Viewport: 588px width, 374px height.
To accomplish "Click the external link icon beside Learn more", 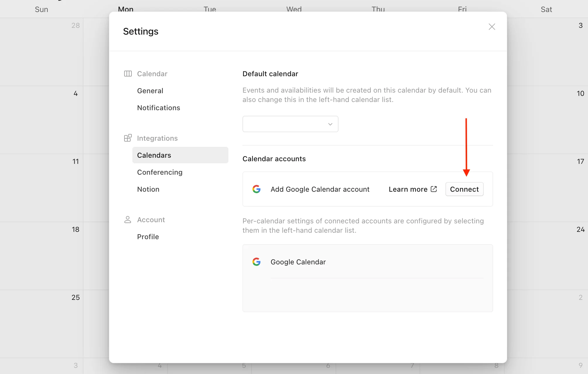I will pos(434,189).
